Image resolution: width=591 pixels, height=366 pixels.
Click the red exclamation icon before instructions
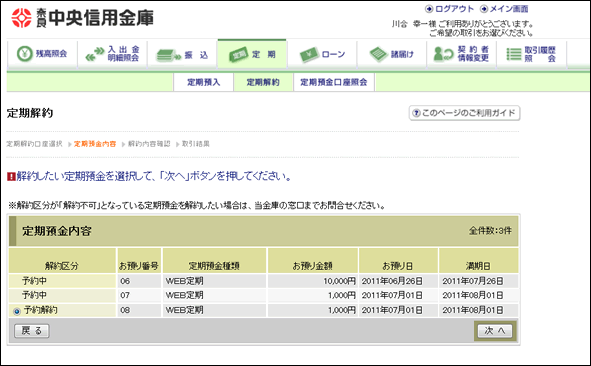coord(11,176)
